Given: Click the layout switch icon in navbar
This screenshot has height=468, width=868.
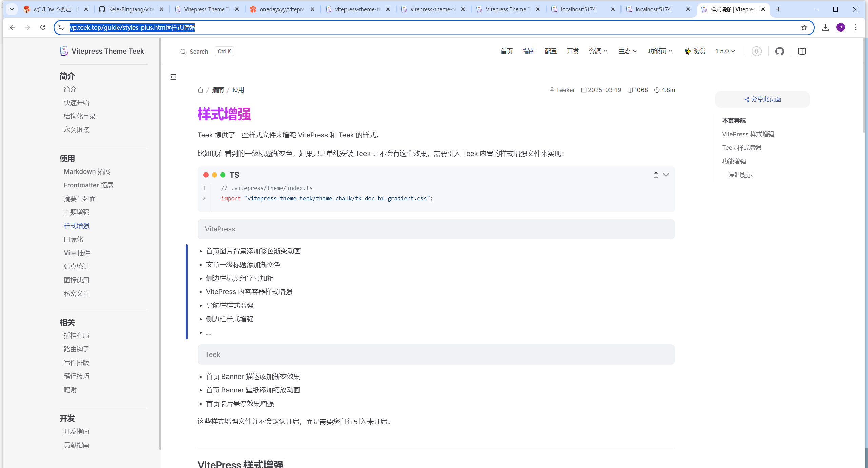Looking at the screenshot, I should pos(802,51).
